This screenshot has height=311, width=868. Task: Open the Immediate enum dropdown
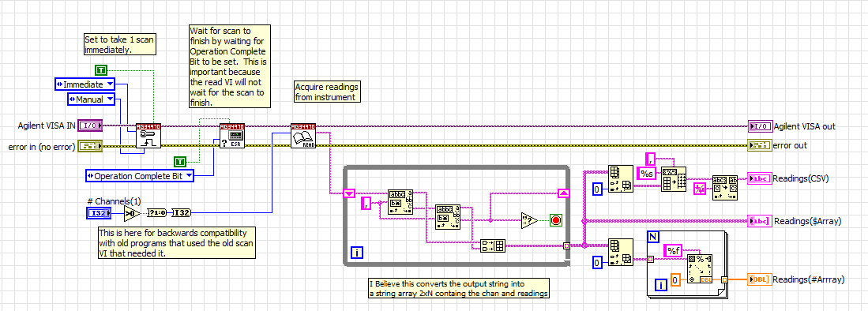(x=85, y=84)
